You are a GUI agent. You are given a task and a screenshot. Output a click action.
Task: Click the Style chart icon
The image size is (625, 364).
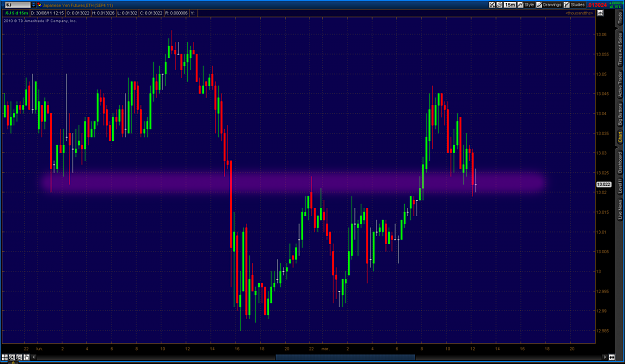(x=520, y=5)
